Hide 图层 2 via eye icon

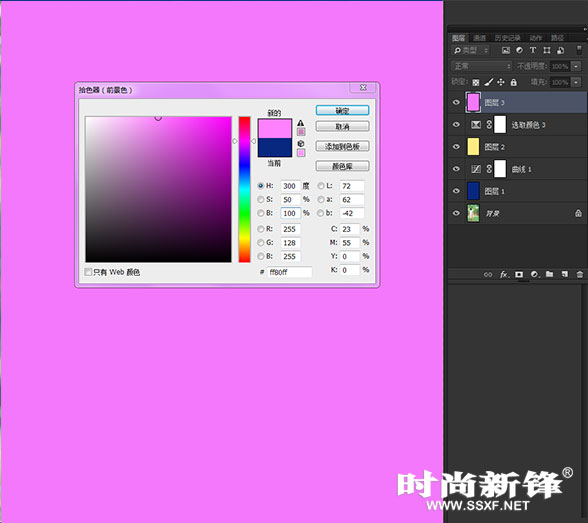pos(456,147)
